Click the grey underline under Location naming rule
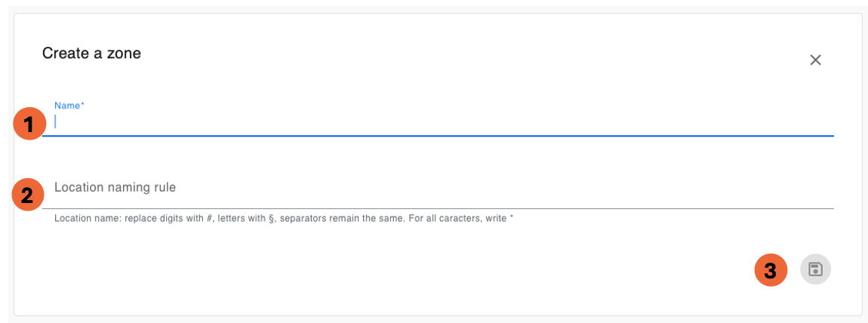Screen dimensions: 868x323 438,208
